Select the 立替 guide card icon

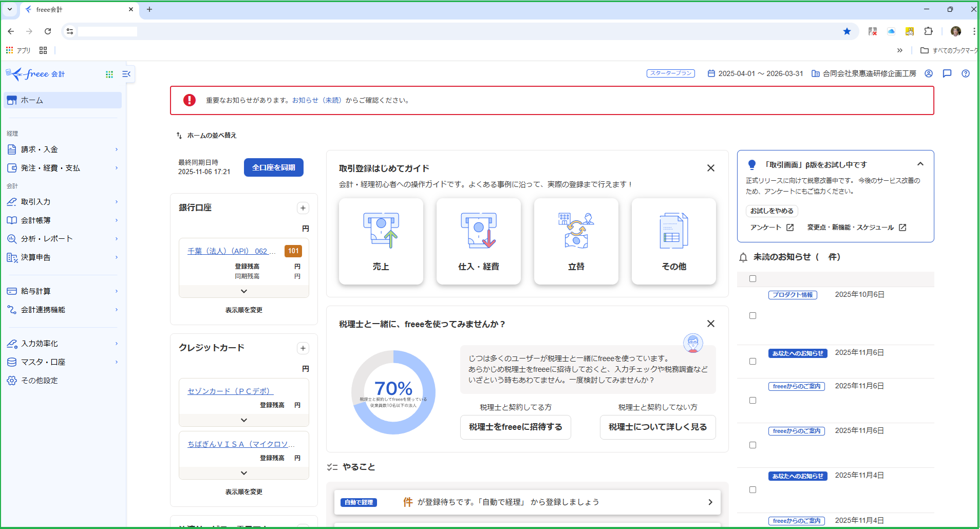(576, 231)
